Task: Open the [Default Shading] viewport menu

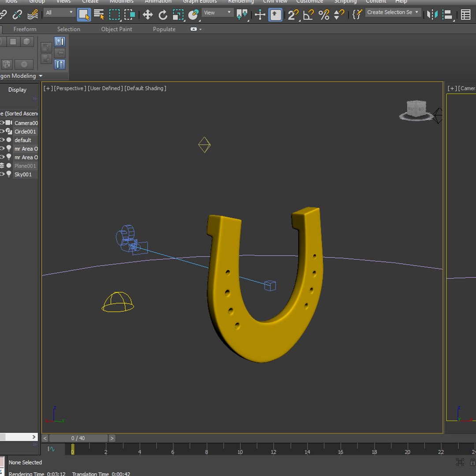Action: (145, 88)
